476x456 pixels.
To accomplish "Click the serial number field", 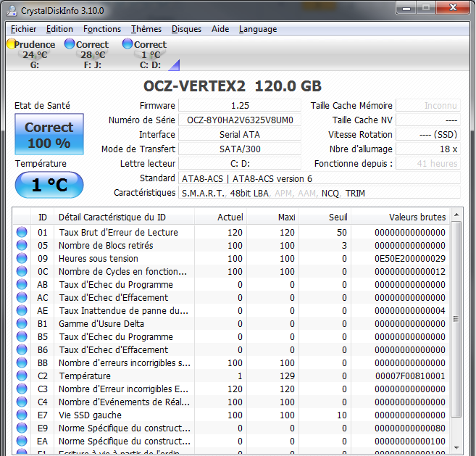I will [x=240, y=120].
